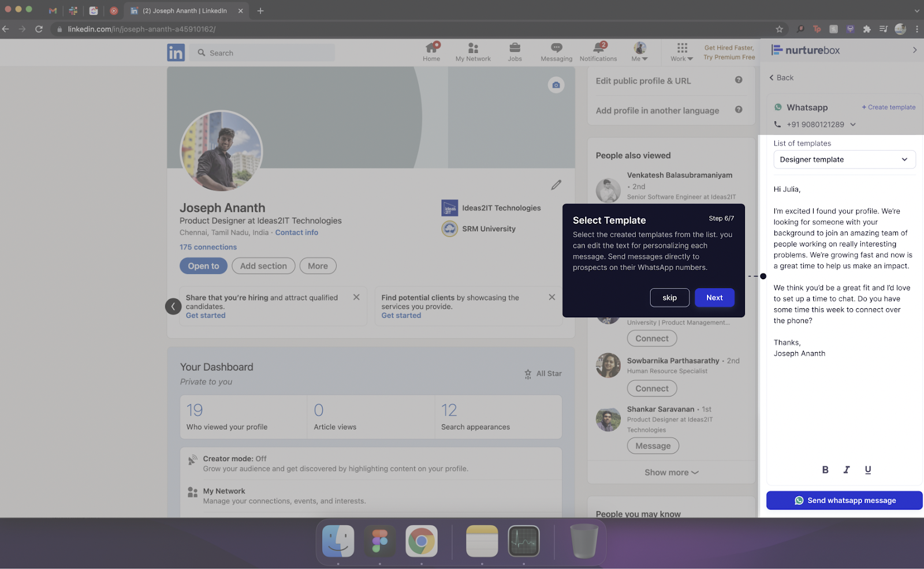The width and height of the screenshot is (924, 569).
Task: Connect with Sowbarnika Parthasarathy
Action: click(x=652, y=388)
